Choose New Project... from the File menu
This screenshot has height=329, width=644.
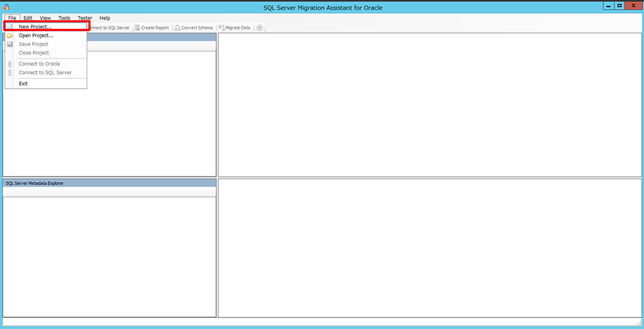click(46, 27)
